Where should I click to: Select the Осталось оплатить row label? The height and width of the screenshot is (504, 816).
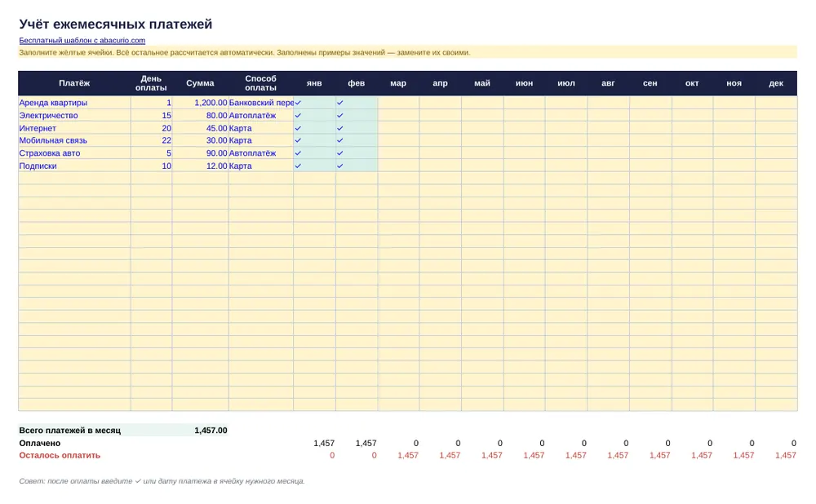[x=60, y=455]
